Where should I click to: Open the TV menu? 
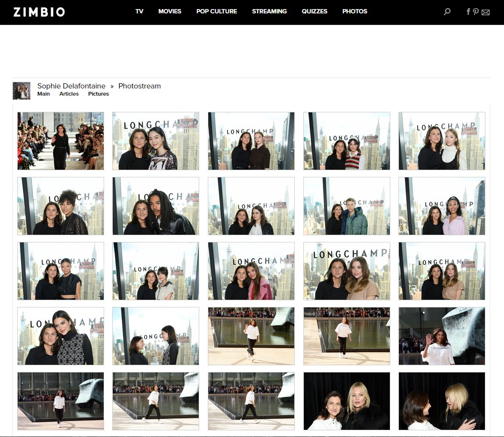coord(139,11)
